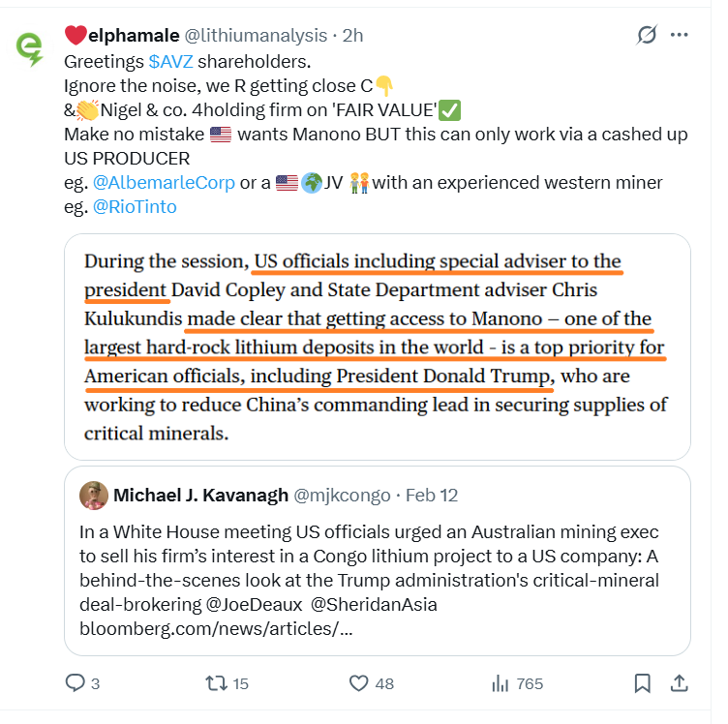Bookmark this tweet
This screenshot has width=728, height=724.
(642, 683)
